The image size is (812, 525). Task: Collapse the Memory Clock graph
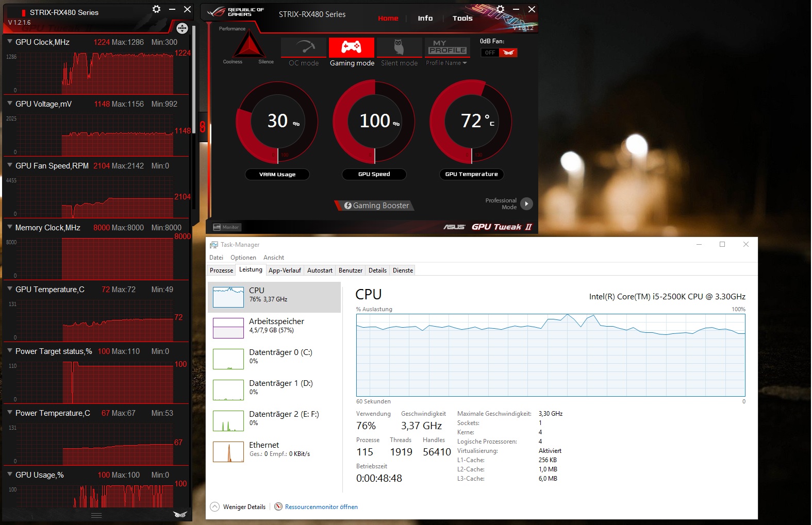point(10,227)
